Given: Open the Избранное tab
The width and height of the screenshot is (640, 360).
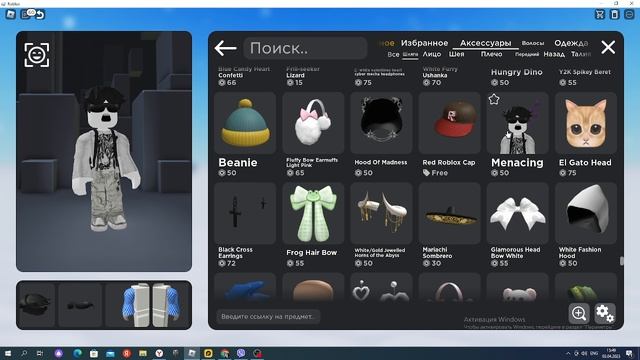Looking at the screenshot, I should tap(424, 43).
